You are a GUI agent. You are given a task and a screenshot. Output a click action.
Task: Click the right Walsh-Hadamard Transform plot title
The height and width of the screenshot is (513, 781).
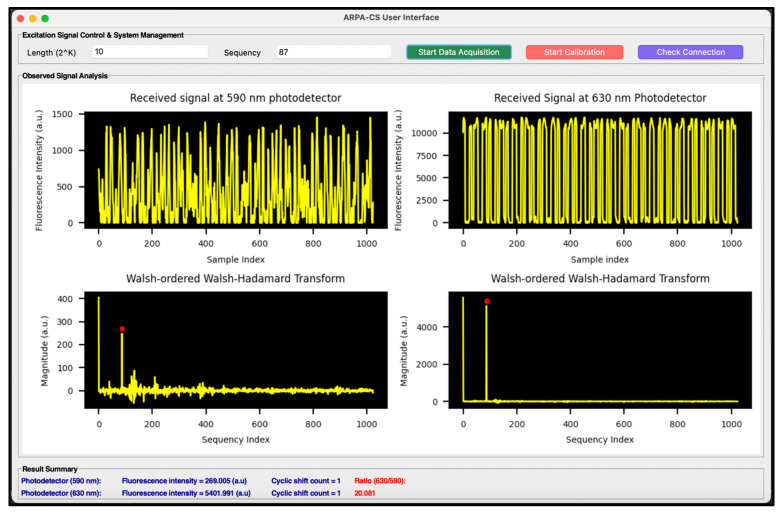pyautogui.click(x=599, y=278)
